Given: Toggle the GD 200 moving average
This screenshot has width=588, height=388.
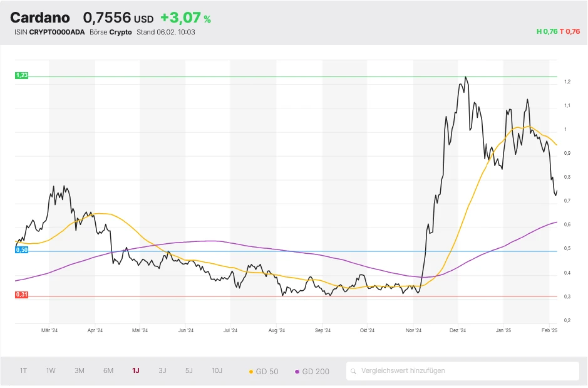Looking at the screenshot, I should tap(312, 371).
